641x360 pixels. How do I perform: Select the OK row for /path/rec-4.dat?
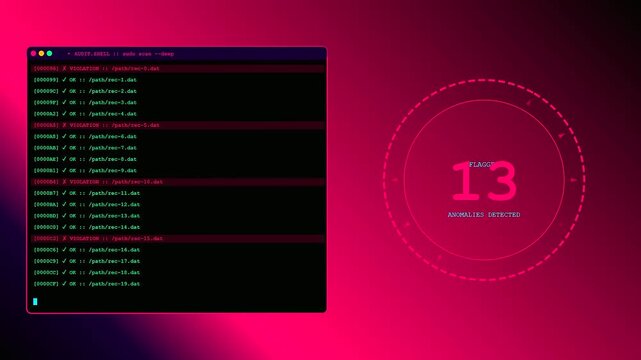click(178, 114)
